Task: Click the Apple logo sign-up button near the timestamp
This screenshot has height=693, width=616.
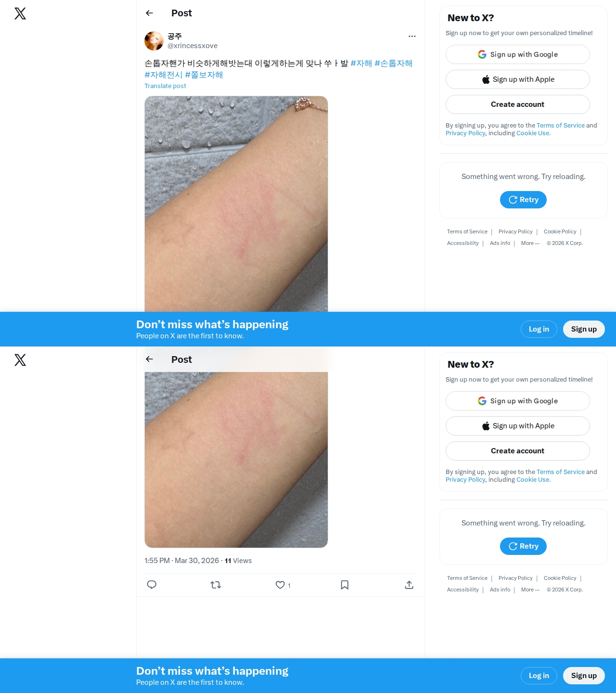Action: pos(518,426)
